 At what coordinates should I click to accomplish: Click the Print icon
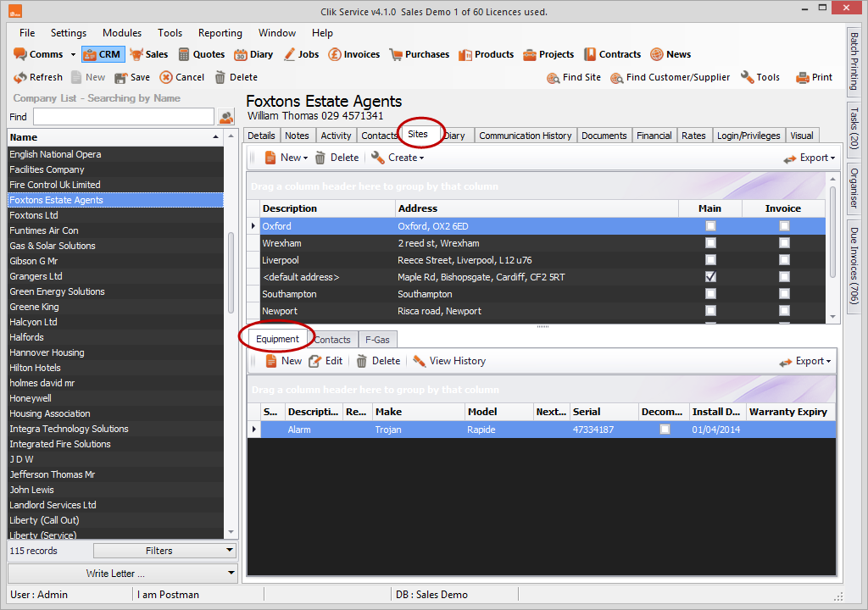803,77
